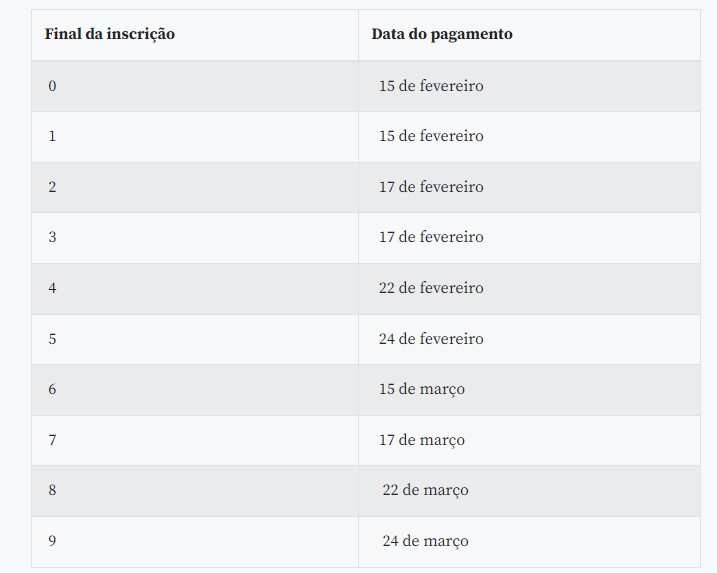This screenshot has height=573, width=717.
Task: Select the "17 de março" payment date
Action: coord(422,440)
